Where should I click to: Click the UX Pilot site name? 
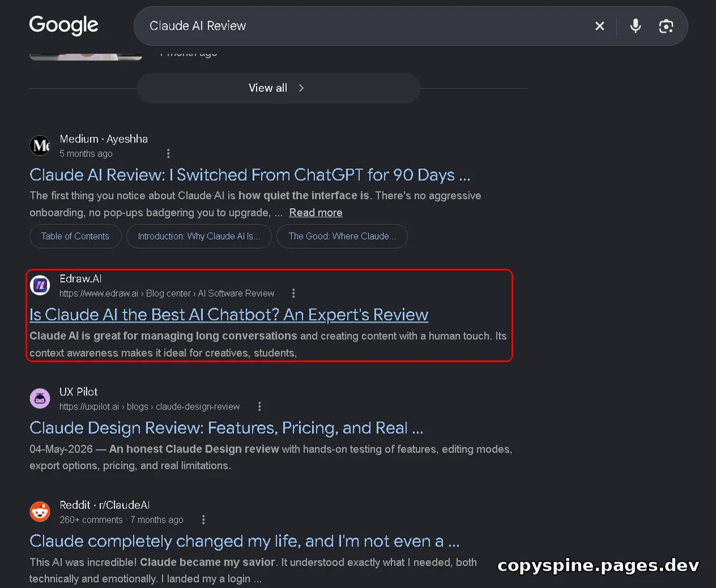pyautogui.click(x=79, y=392)
